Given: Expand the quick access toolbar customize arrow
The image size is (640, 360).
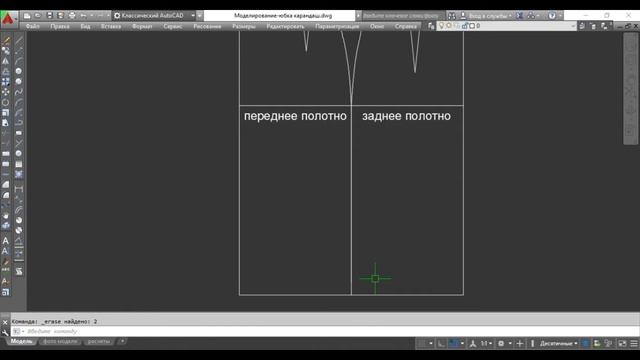Looking at the screenshot, I should pos(200,16).
